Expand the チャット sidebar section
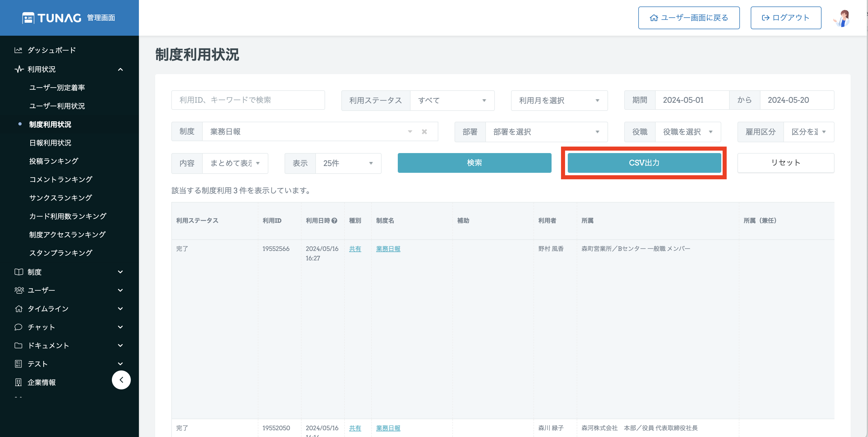 point(120,327)
